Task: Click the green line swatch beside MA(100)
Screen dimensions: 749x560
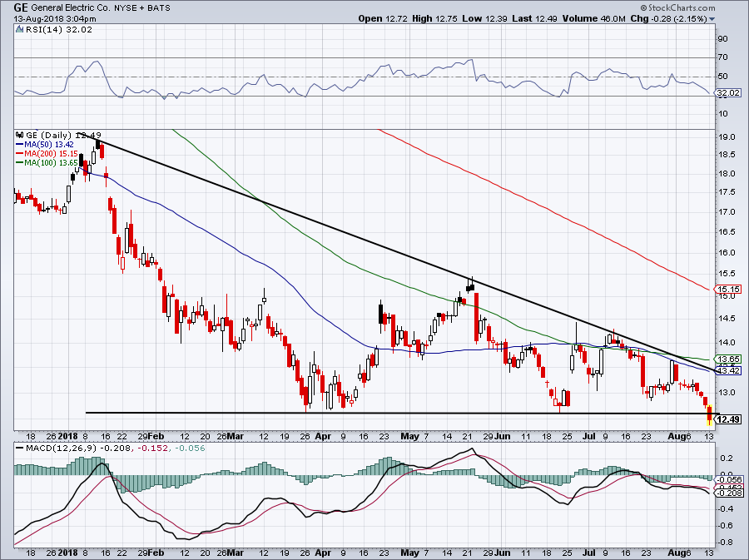Action: (20, 163)
